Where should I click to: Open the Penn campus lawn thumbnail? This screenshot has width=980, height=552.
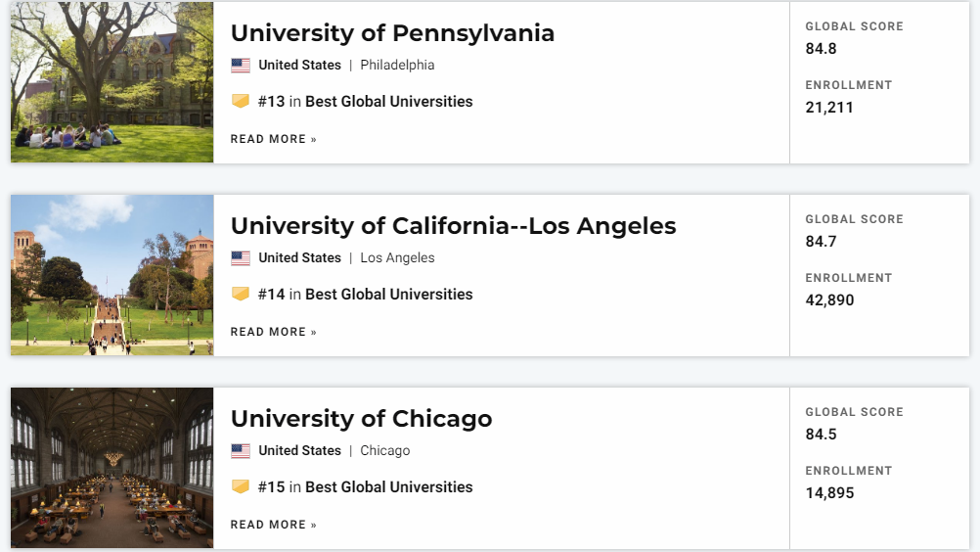pyautogui.click(x=111, y=82)
